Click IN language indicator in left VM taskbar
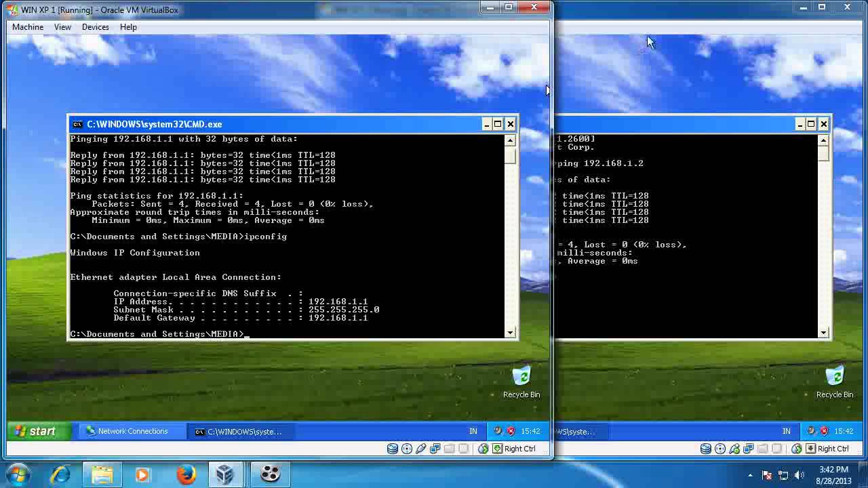Viewport: 868px width, 488px height. pos(473,431)
